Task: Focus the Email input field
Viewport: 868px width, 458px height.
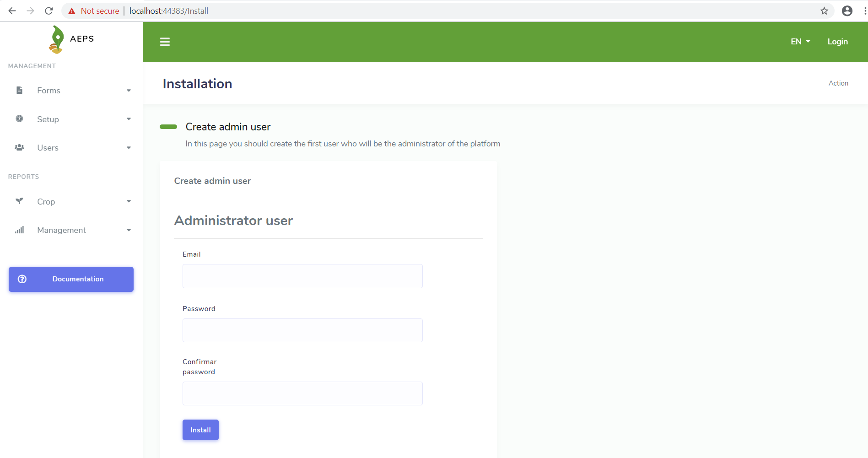Action: tap(302, 276)
